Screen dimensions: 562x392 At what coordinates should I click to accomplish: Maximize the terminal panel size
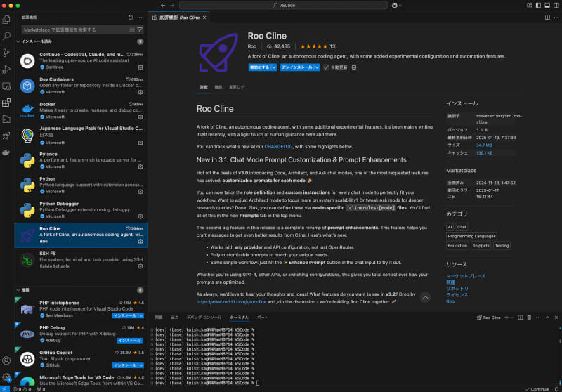point(547,318)
